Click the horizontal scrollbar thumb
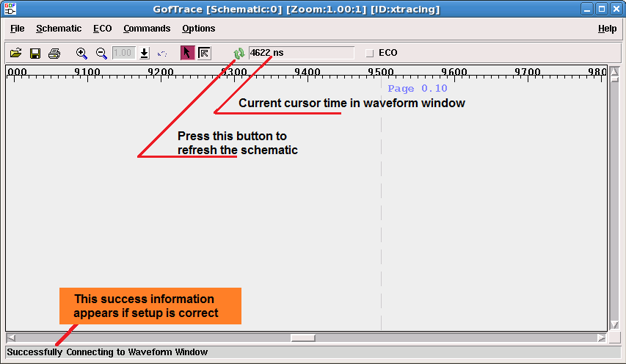 tap(302, 338)
